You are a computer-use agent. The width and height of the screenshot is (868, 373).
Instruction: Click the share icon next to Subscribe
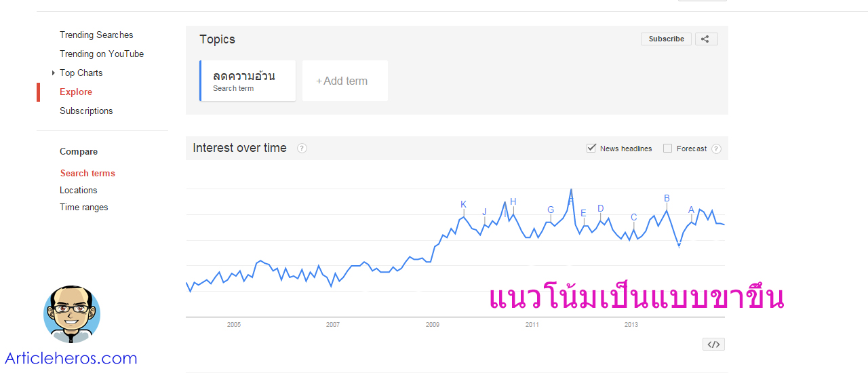pos(706,39)
